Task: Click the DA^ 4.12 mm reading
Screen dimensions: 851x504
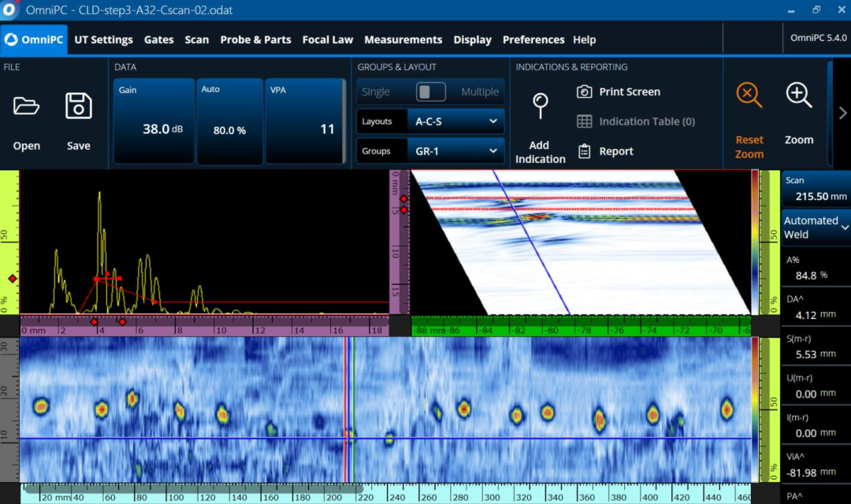Action: click(816, 307)
